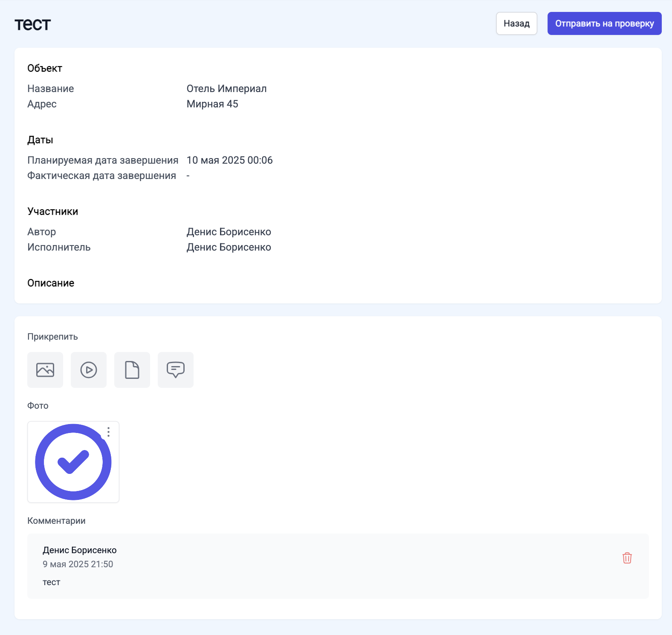Image resolution: width=672 pixels, height=635 pixels.
Task: Select the Отель Империал name value
Action: tap(226, 89)
